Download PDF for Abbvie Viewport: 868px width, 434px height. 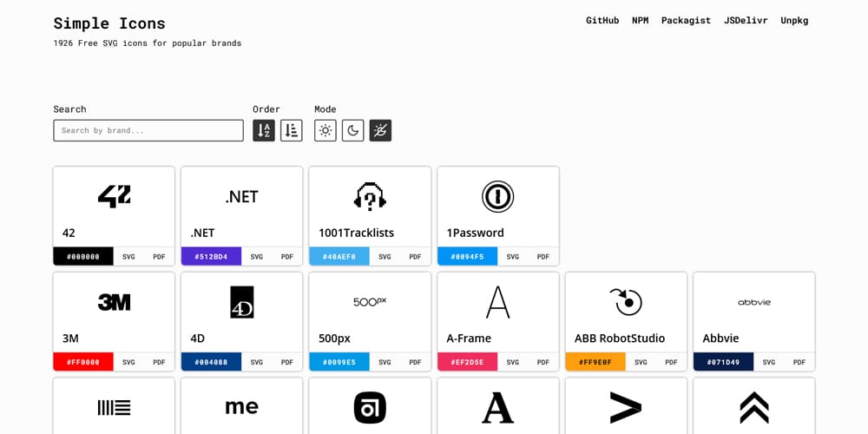point(799,362)
